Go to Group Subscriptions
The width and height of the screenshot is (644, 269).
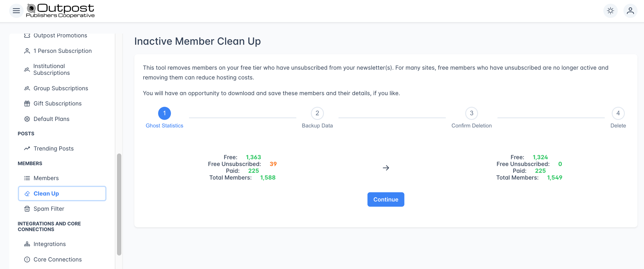coord(61,88)
